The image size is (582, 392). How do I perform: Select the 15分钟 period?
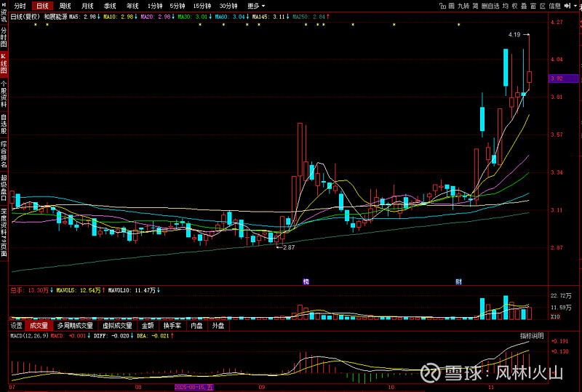click(202, 6)
